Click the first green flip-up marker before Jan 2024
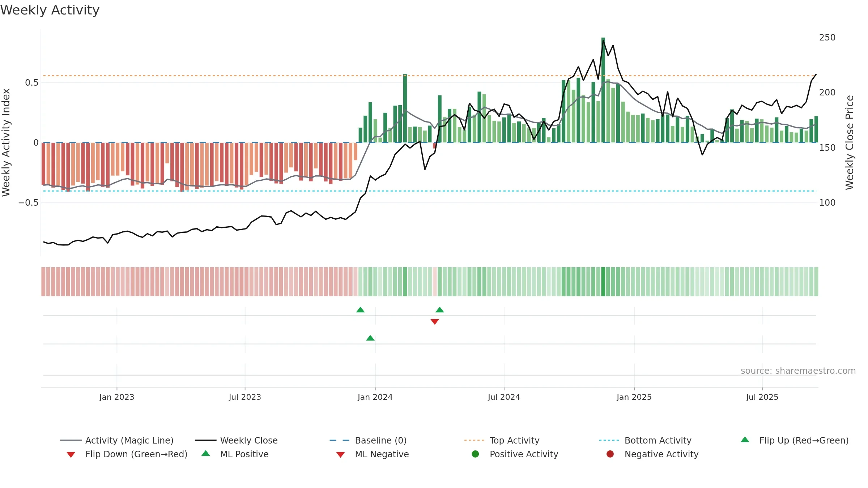Viewport: 868px width, 488px height. (360, 310)
